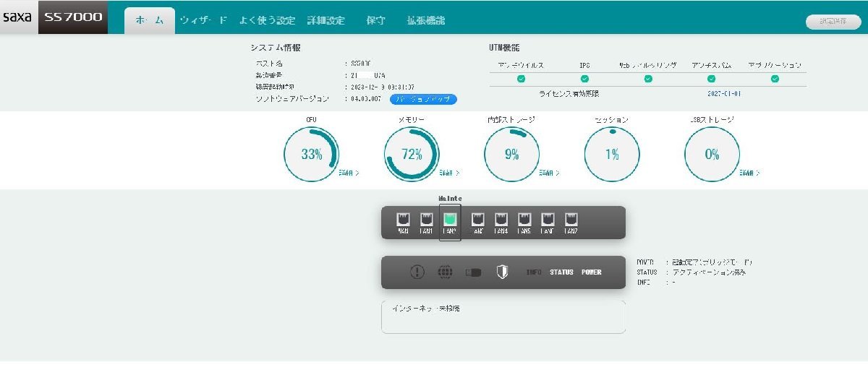Click the exclamation alert indicator icon
This screenshot has height=383, width=868.
(417, 272)
